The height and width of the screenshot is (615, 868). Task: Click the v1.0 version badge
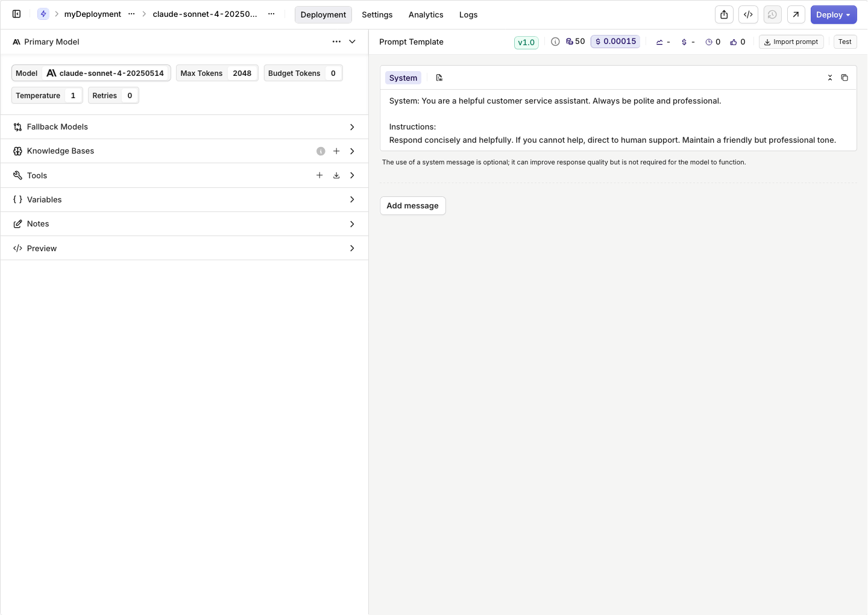click(526, 42)
